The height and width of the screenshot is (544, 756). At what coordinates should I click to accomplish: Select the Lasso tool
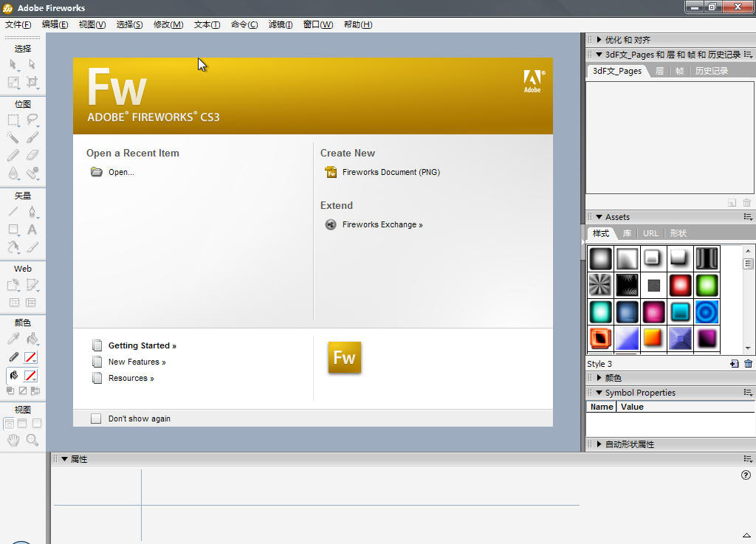(x=32, y=120)
